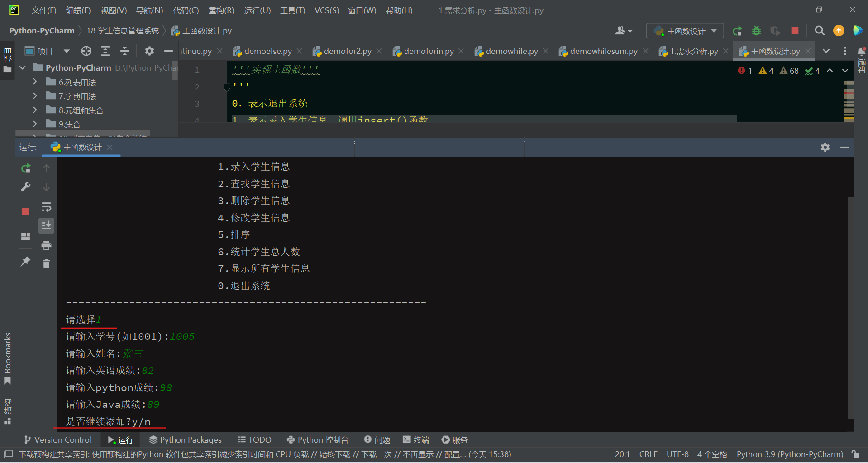Open Search Everywhere magnifier
Image resolution: width=868 pixels, height=463 pixels.
coord(820,31)
